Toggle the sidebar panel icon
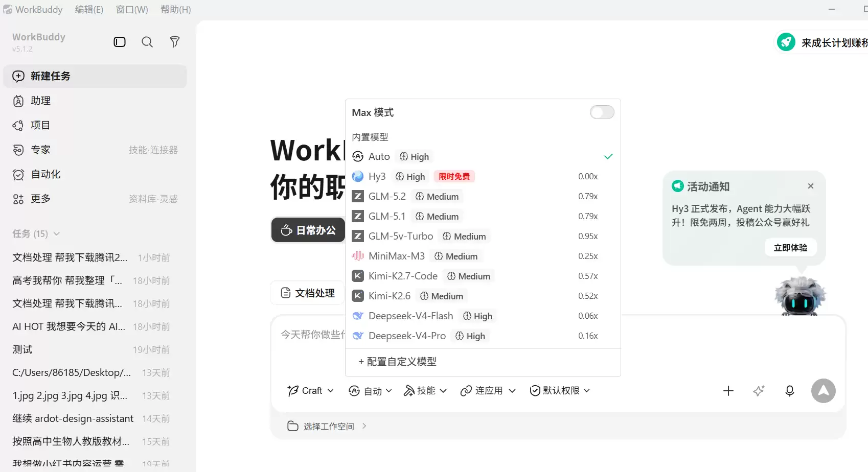 (120, 42)
